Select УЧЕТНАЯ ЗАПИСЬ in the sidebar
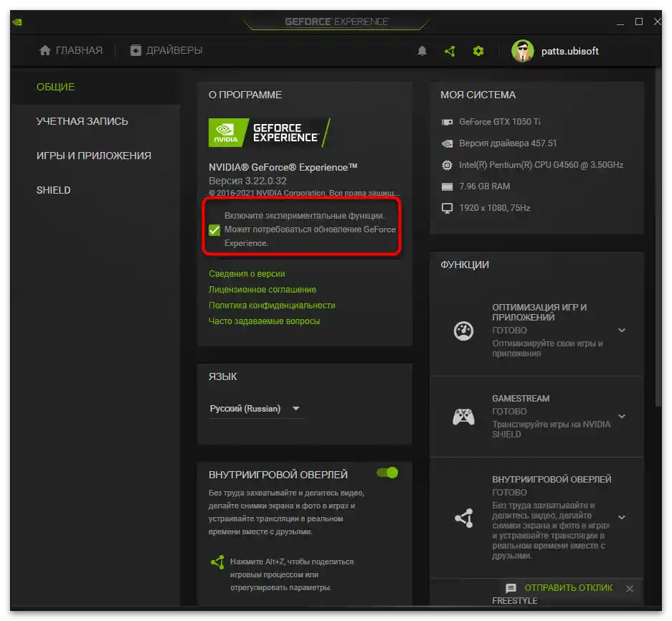The height and width of the screenshot is (621, 672). (x=82, y=121)
